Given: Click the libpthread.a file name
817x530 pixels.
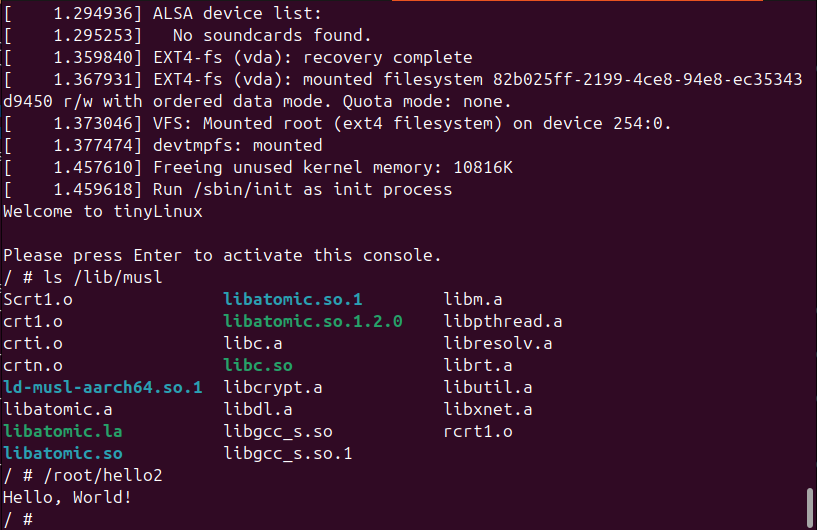Looking at the screenshot, I should (503, 321).
